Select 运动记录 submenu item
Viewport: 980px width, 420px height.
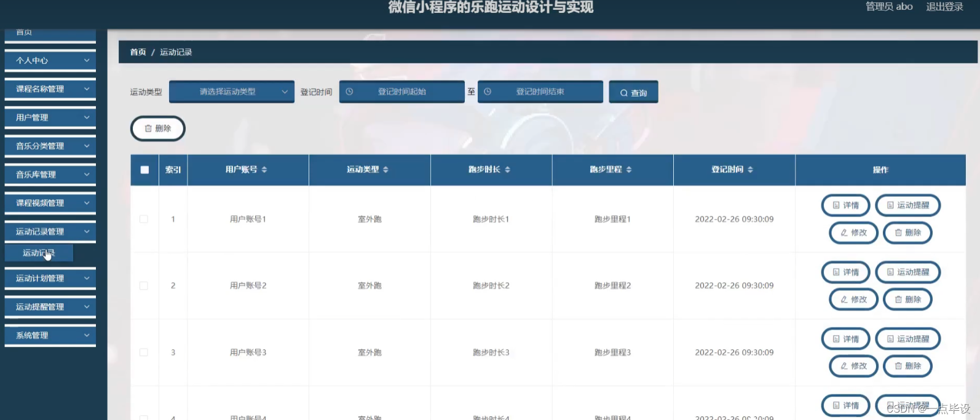tap(39, 253)
